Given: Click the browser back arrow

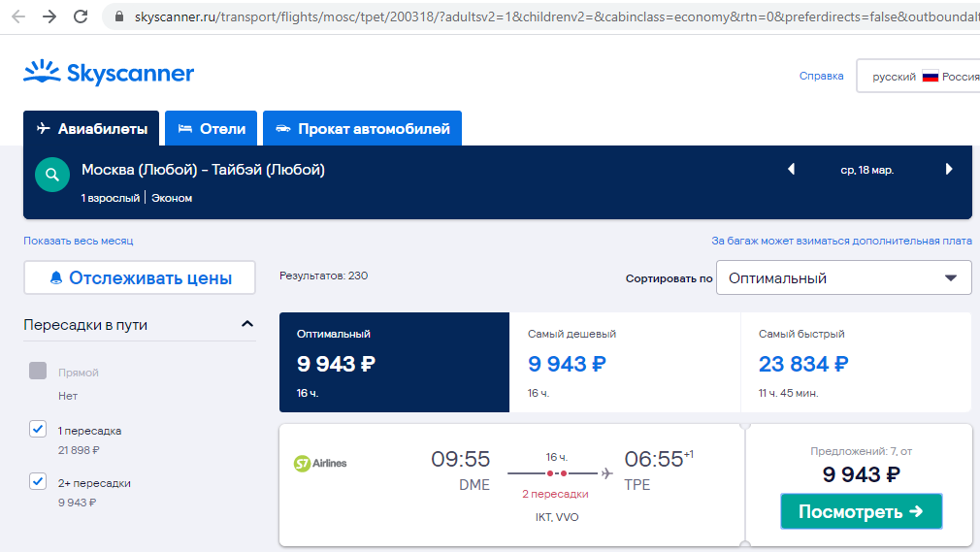Looking at the screenshot, I should (x=18, y=16).
